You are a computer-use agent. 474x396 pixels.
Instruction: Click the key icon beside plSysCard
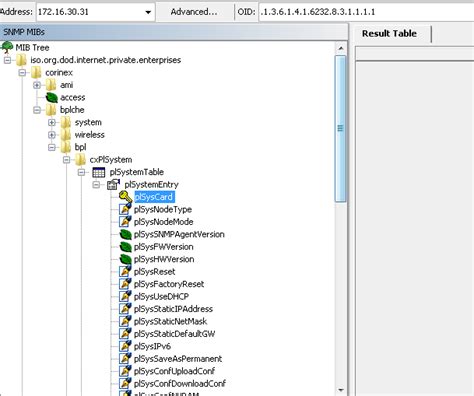pos(126,197)
